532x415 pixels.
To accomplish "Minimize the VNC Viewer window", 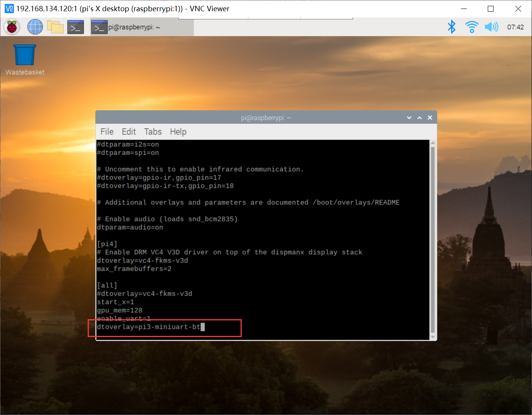I will [x=464, y=9].
